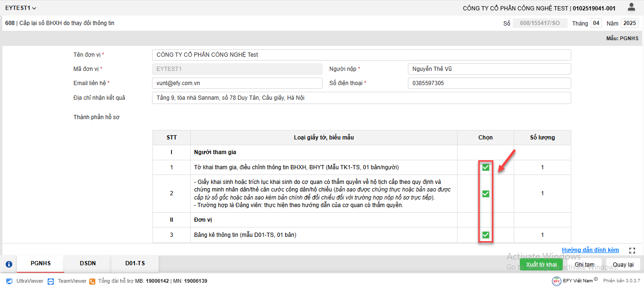Screen dimensions: 644x287
Task: Save draft with Ghi tạm button
Action: click(584, 264)
